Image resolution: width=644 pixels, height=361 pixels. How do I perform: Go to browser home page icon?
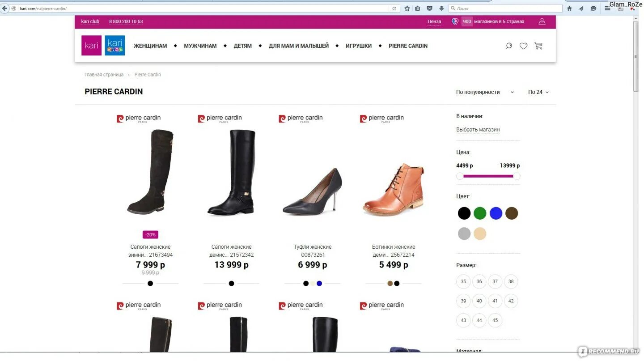pyautogui.click(x=569, y=8)
